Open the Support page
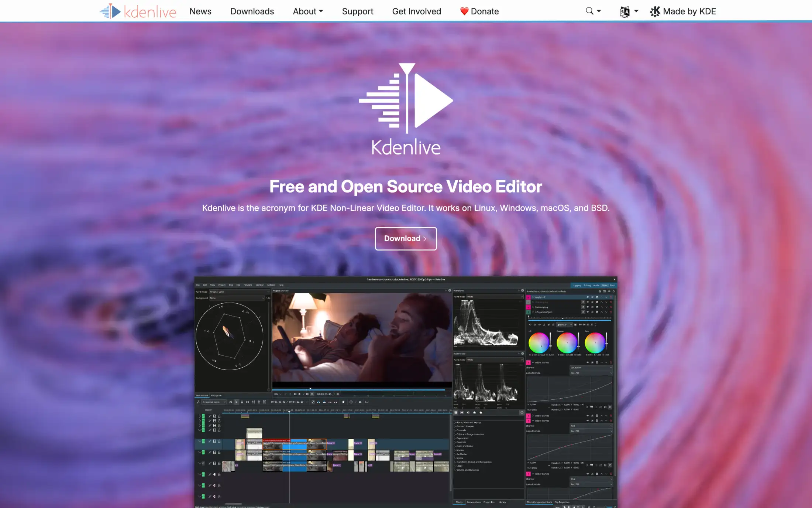Screen dimensions: 812x508 pyautogui.click(x=358, y=11)
